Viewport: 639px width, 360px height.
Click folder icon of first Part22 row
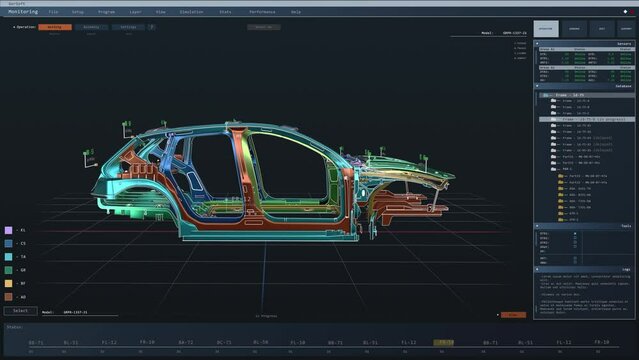(x=553, y=157)
